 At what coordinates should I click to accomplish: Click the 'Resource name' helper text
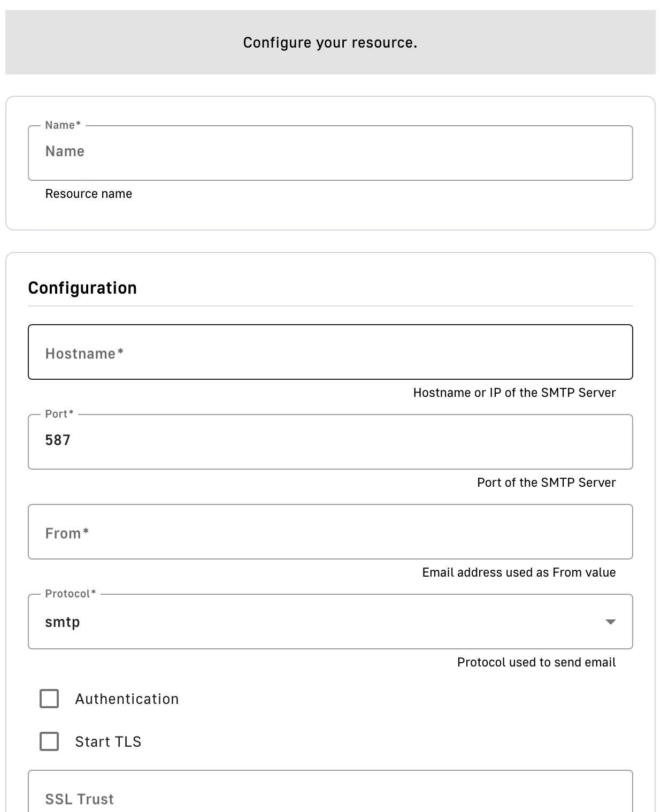(x=88, y=194)
